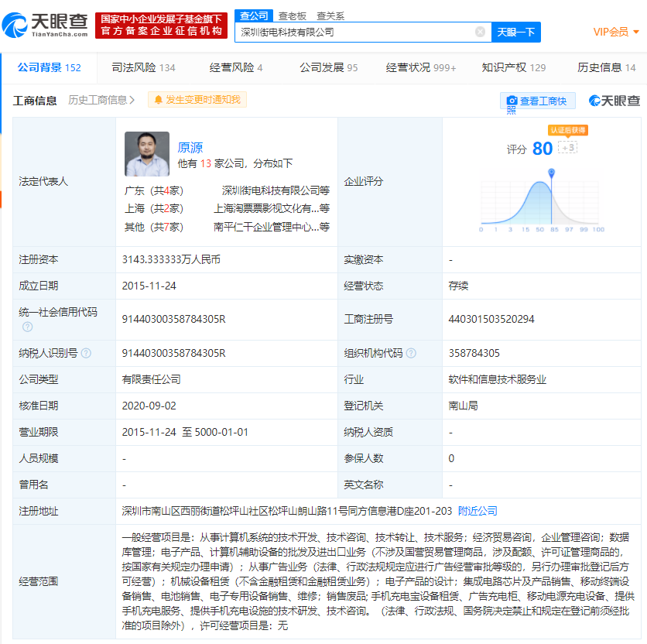Click the 其他（共7家）entry
This screenshot has width=647, height=644.
pos(154,227)
